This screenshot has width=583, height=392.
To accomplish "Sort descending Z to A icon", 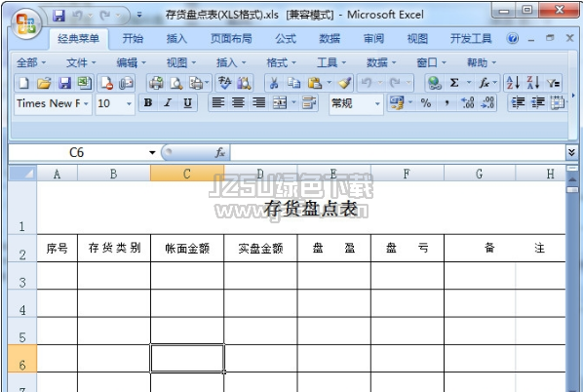I will pos(533,83).
